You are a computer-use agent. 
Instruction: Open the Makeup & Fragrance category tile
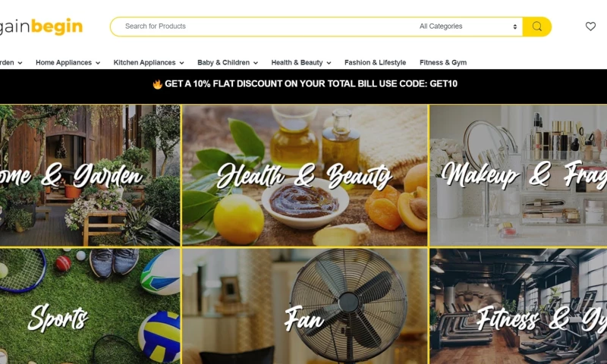pos(518,176)
